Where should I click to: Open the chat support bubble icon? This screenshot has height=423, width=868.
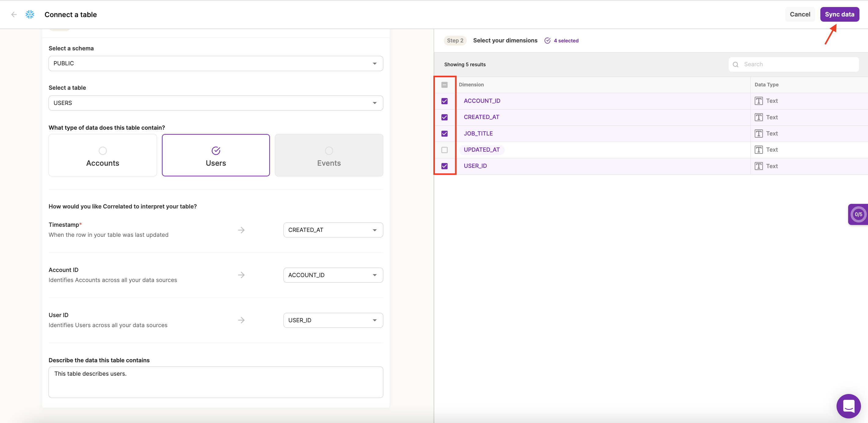(x=848, y=406)
